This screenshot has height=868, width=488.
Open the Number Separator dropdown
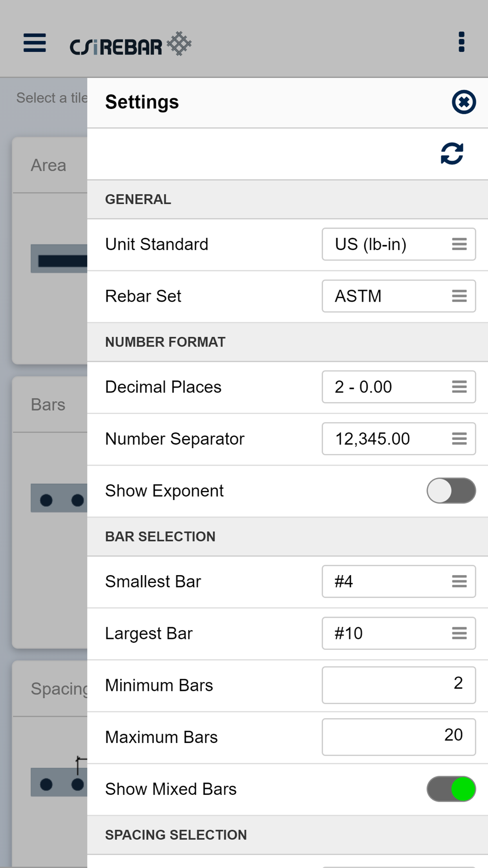click(399, 438)
